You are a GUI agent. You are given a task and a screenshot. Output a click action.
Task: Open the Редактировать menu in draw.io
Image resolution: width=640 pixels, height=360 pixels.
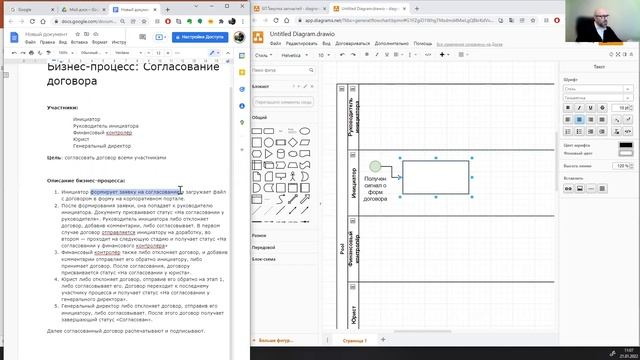(x=301, y=44)
